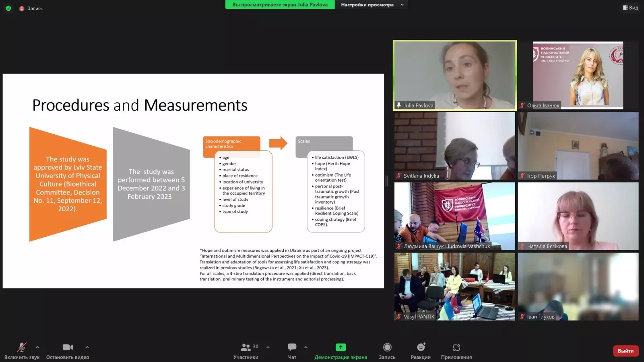The height and width of the screenshot is (362, 644).
Task: Open the Reactions smiley icon
Action: coord(421,347)
